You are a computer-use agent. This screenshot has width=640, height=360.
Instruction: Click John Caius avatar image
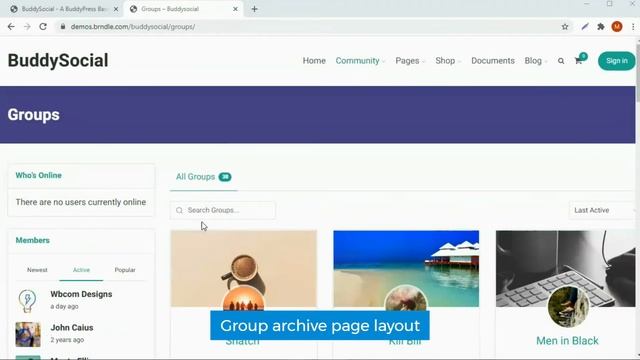click(28, 334)
